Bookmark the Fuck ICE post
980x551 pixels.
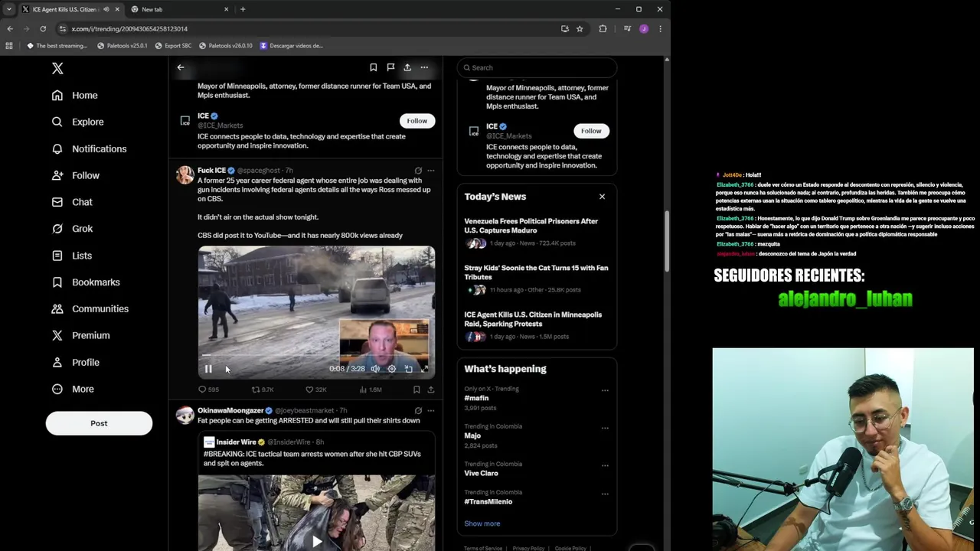(416, 390)
